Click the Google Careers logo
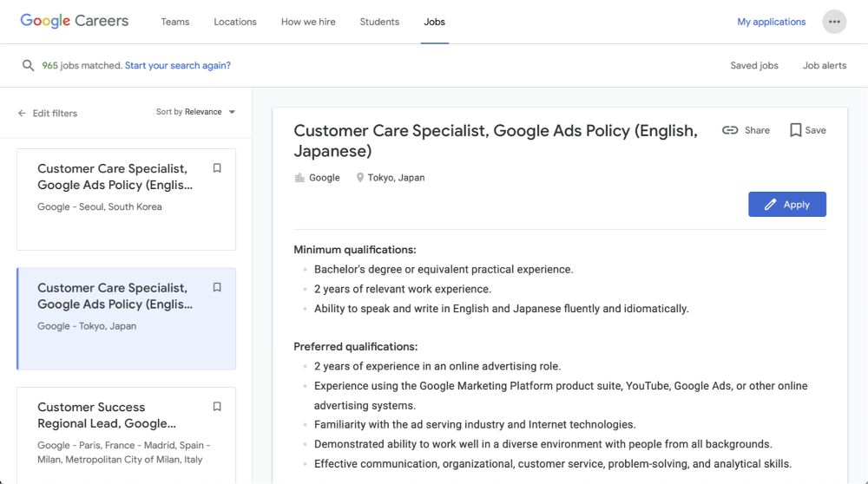The width and height of the screenshot is (868, 484). coord(74,21)
